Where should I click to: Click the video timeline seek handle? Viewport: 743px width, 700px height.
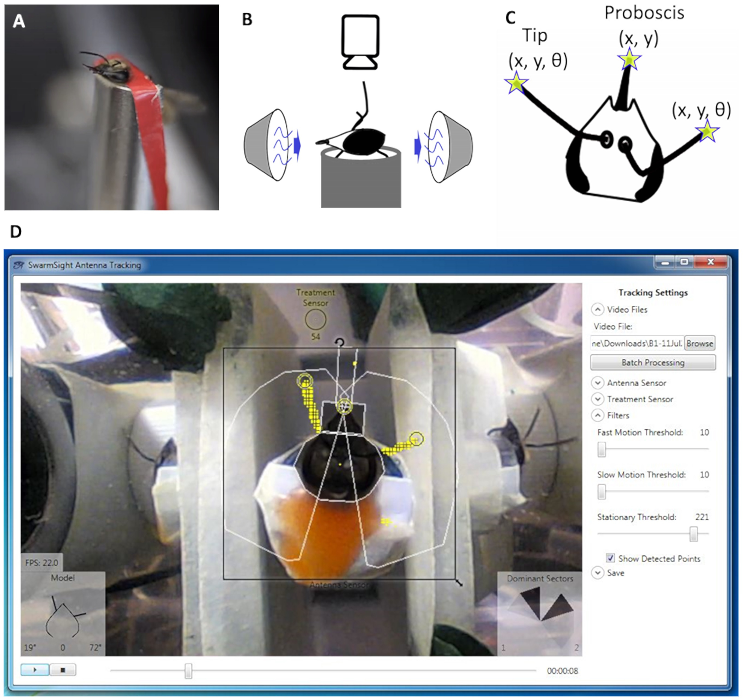click(x=188, y=671)
